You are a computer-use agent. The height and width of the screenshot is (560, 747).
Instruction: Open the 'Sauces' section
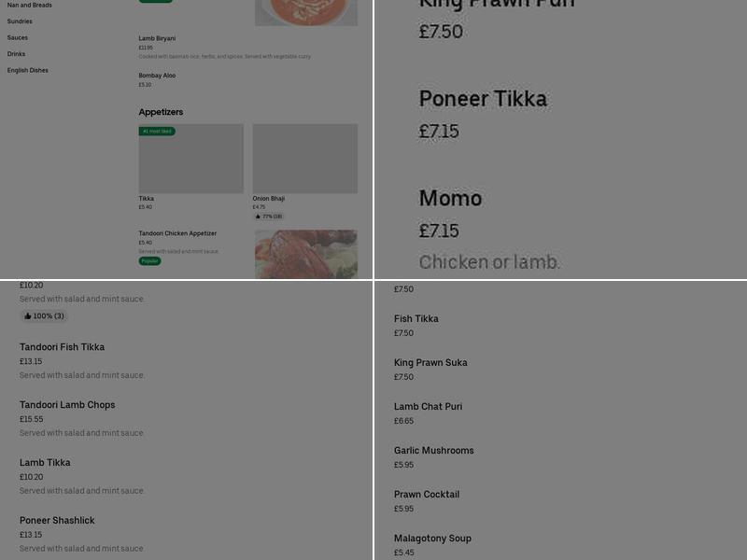(16, 37)
